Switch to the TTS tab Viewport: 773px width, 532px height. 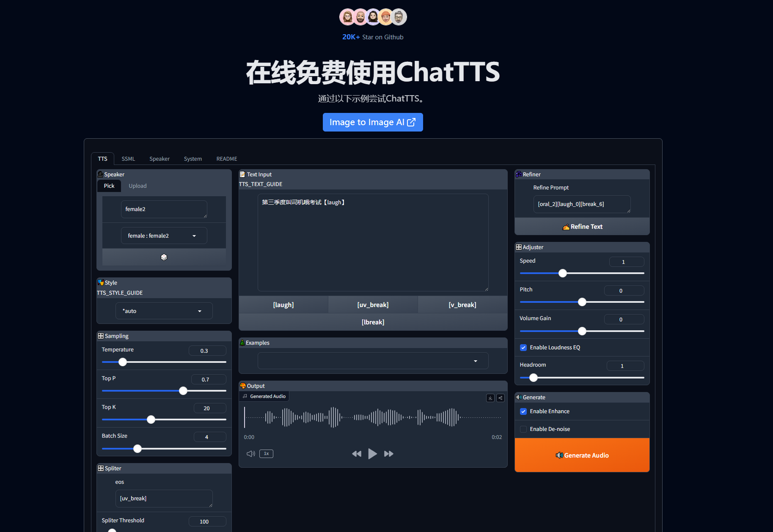click(x=102, y=159)
